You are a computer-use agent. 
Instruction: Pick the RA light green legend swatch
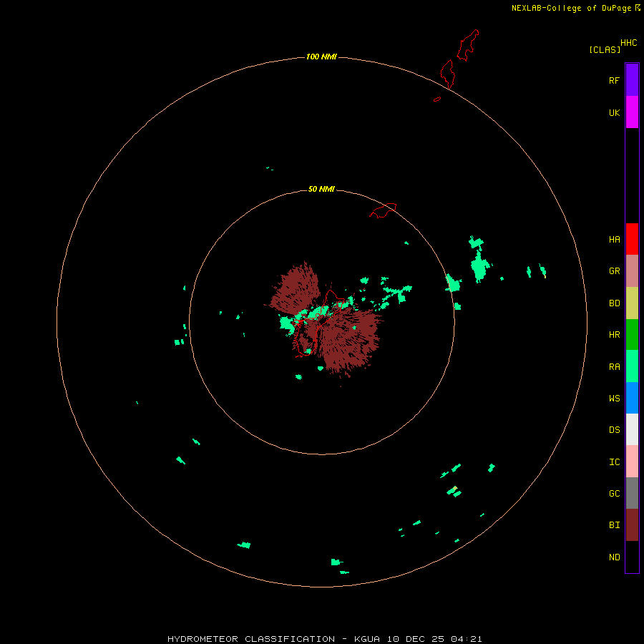pyautogui.click(x=632, y=366)
